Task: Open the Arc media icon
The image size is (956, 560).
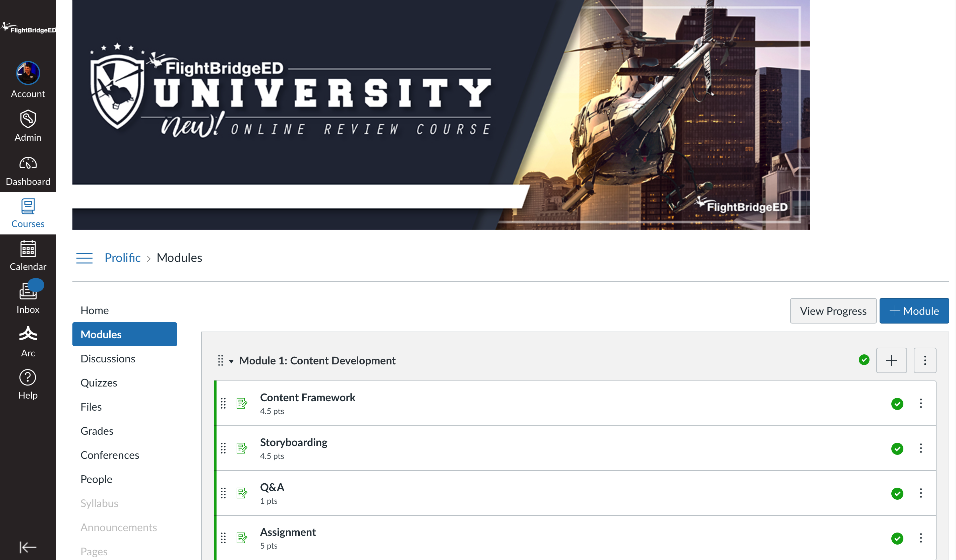Action: click(x=28, y=334)
